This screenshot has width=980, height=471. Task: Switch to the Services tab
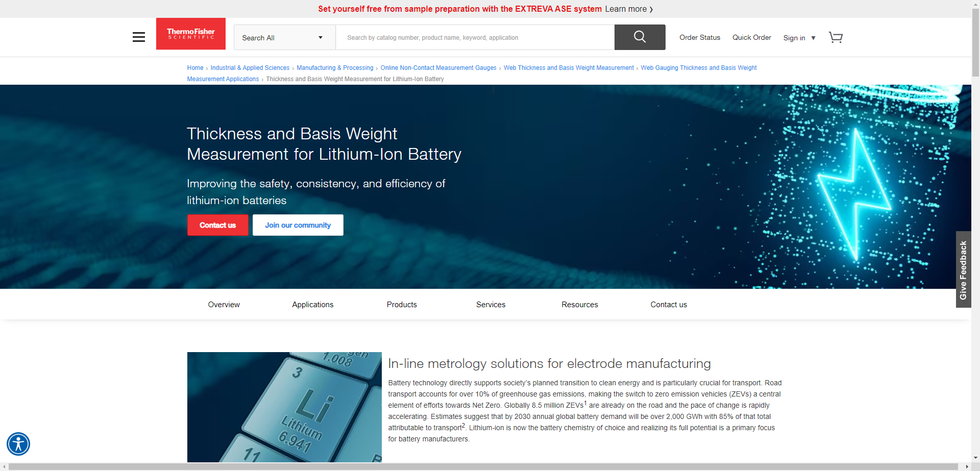(491, 305)
